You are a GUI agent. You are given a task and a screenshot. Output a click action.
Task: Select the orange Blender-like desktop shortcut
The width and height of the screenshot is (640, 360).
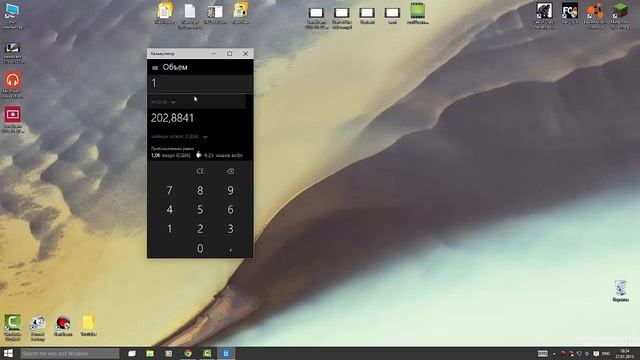[x=596, y=16]
